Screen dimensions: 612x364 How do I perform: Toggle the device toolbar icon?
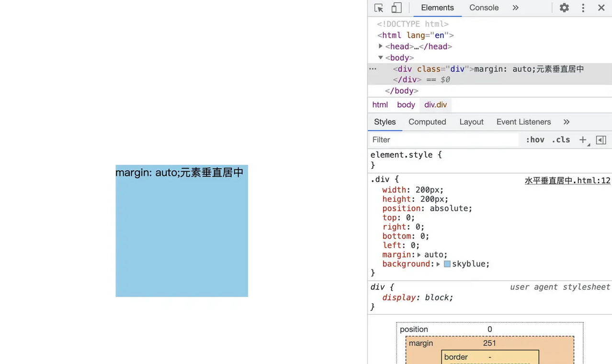click(x=397, y=8)
